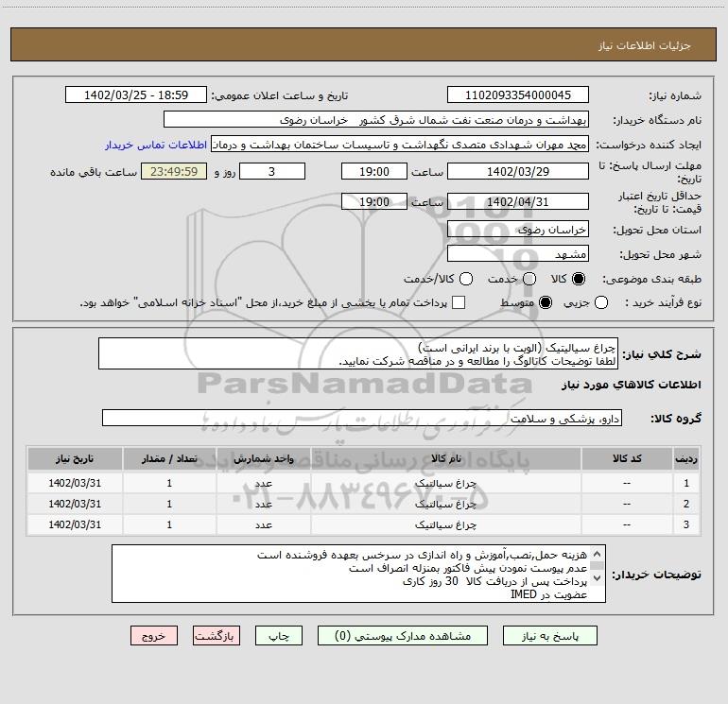Click the شماره نیاز number field
Viewport: 728px width, 704px height.
(518, 94)
